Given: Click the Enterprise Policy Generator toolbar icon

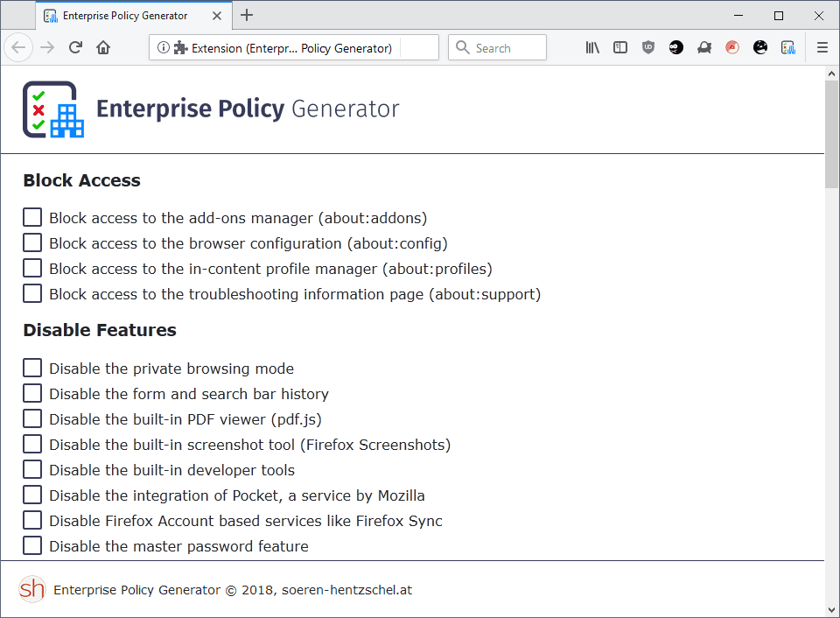Looking at the screenshot, I should pyautogui.click(x=788, y=48).
